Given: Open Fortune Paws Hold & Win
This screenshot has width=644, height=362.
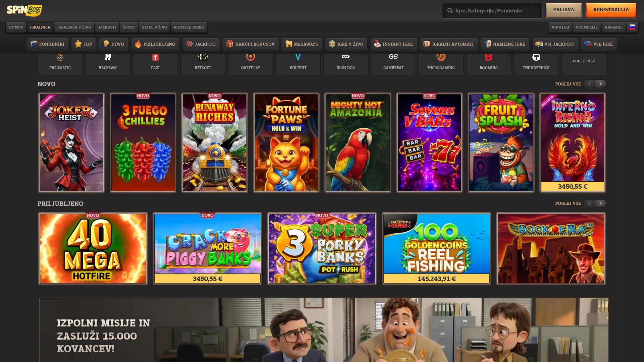Looking at the screenshot, I should 286,143.
